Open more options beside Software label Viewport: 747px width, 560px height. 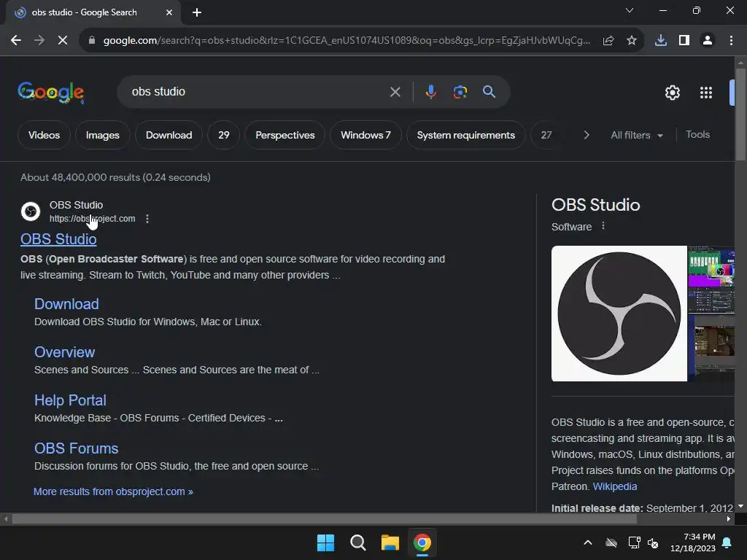click(x=603, y=226)
